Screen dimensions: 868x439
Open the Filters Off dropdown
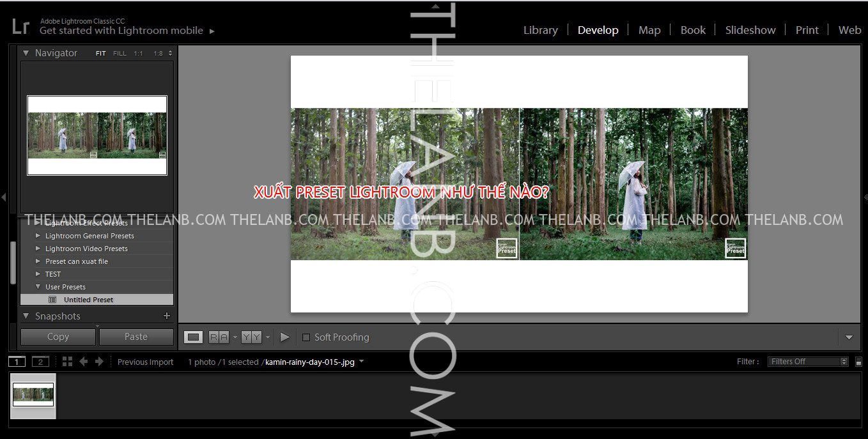808,362
